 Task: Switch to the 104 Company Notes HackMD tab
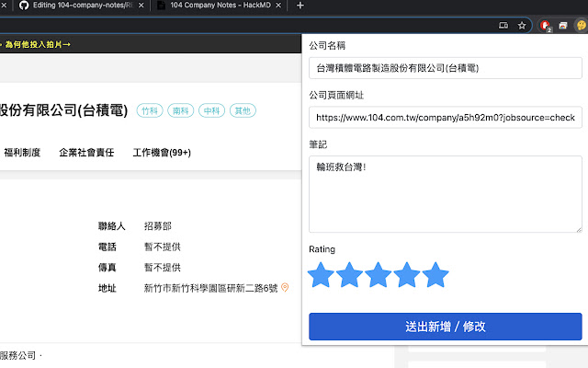coord(220,6)
